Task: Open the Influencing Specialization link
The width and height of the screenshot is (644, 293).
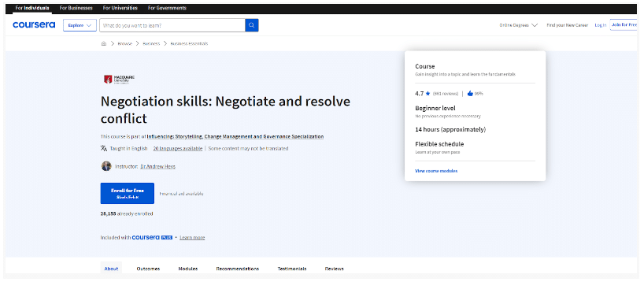Action: pos(235,136)
